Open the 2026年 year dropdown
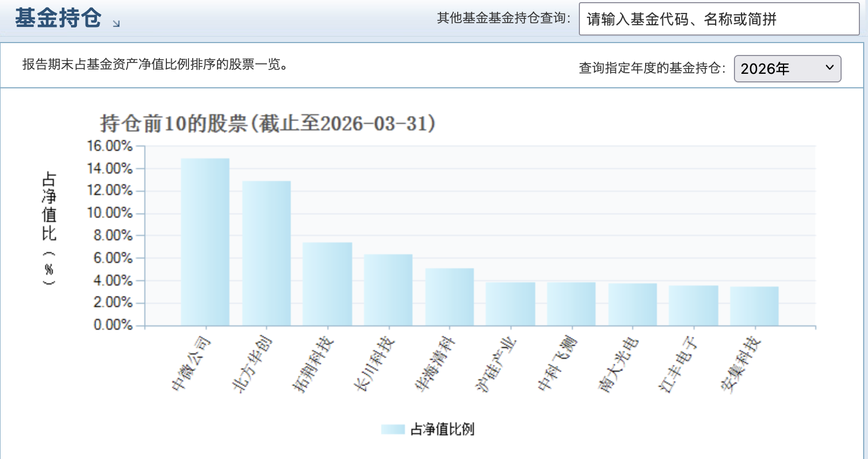 coord(787,68)
